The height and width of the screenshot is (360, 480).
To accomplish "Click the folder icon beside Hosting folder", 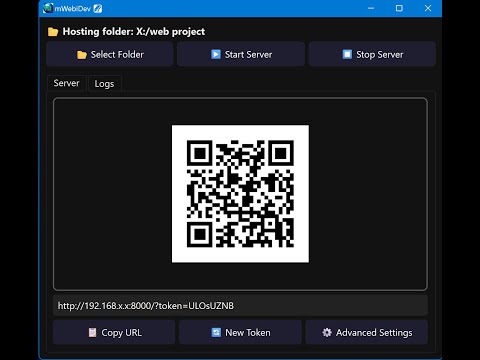I will coord(53,32).
